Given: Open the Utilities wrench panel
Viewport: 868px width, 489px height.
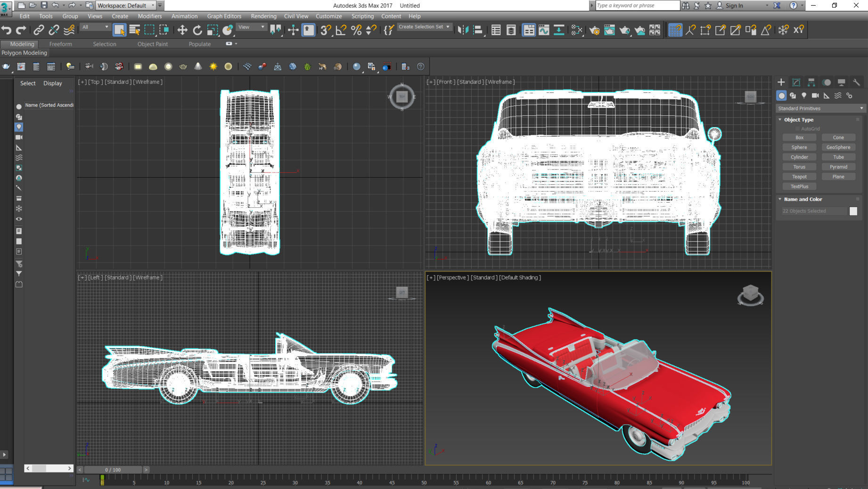Looking at the screenshot, I should [x=856, y=82].
